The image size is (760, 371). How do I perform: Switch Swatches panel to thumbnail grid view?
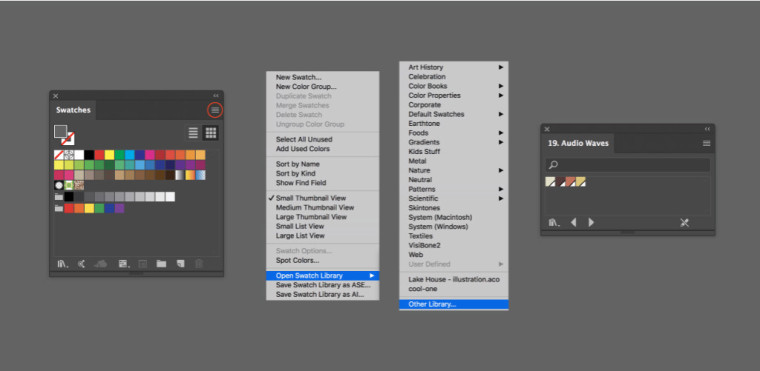tap(210, 133)
